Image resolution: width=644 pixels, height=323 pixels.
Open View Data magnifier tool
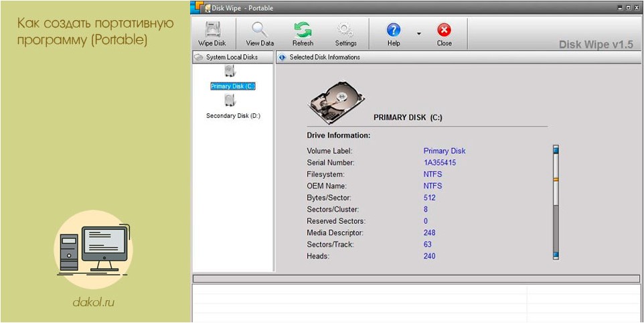[x=260, y=34]
